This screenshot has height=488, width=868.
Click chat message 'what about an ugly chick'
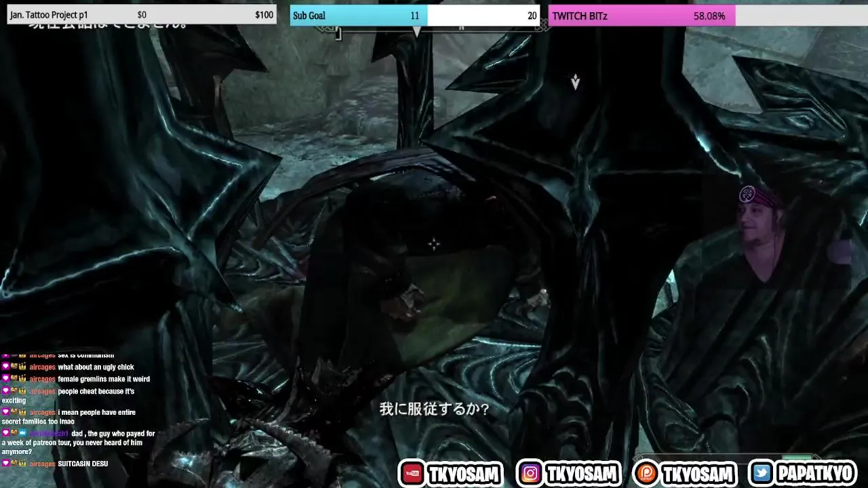pos(96,367)
